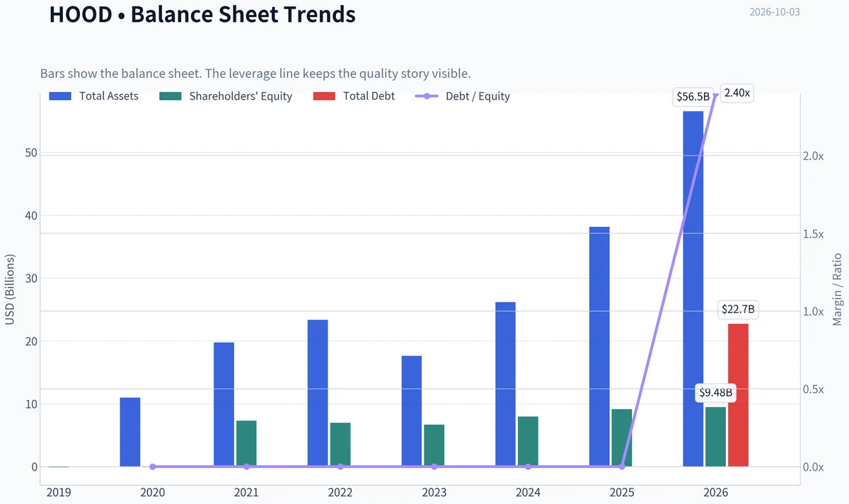Click the 2024 Total Assets blue bar

(x=505, y=385)
